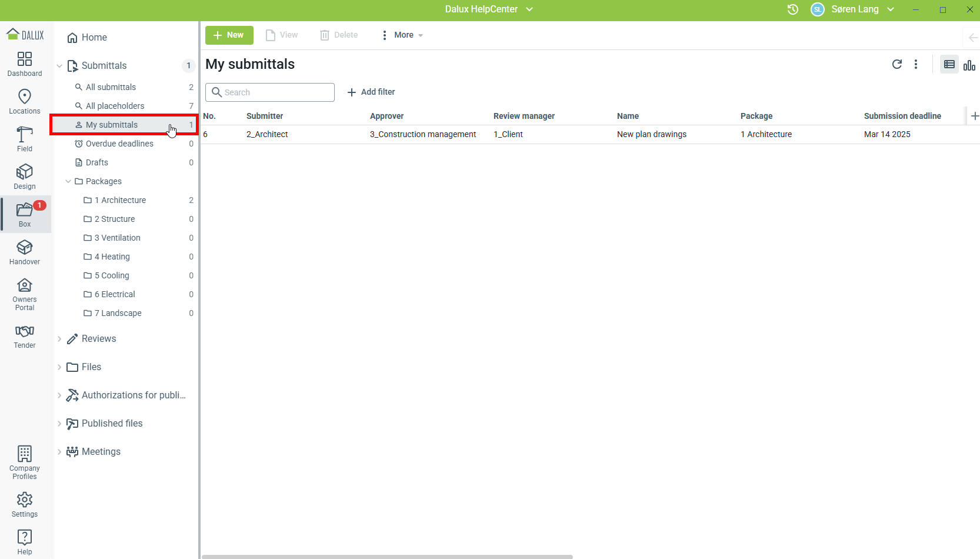The width and height of the screenshot is (980, 559).
Task: Click the horizontal scrollbar at bottom
Action: pos(387,556)
